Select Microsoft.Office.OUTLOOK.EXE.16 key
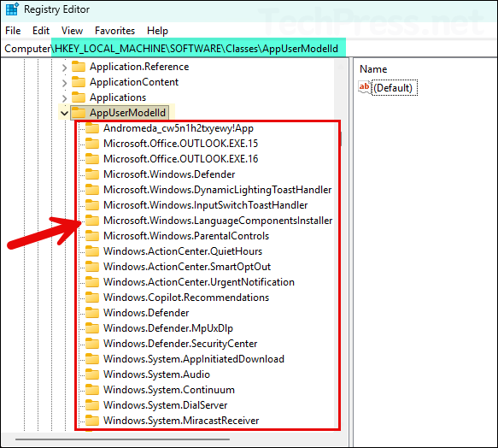498x448 pixels. coord(181,159)
